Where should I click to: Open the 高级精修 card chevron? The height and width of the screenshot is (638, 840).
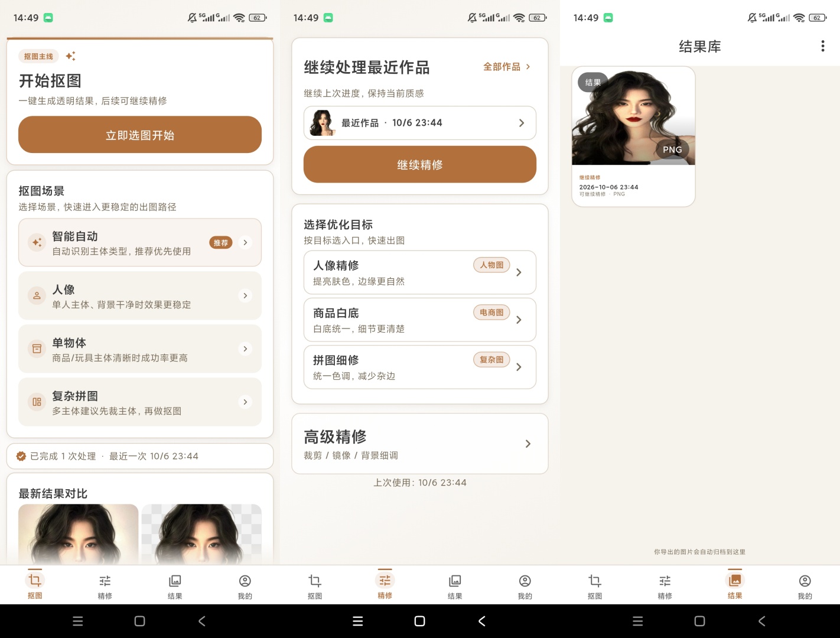tap(528, 444)
